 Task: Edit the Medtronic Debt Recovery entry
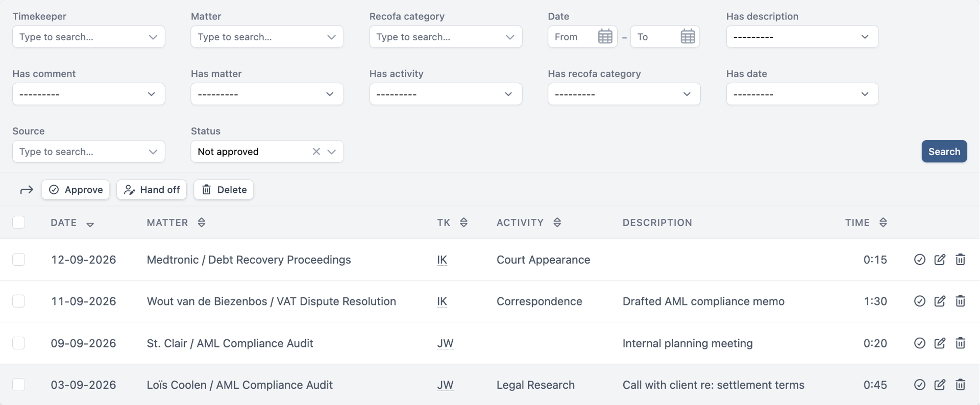(940, 260)
